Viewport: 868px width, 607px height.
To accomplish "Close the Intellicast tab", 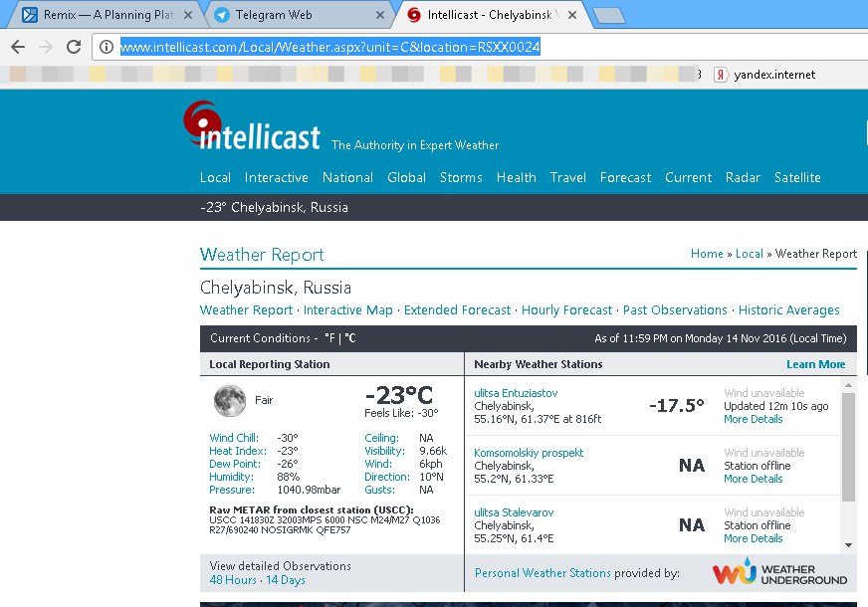I will 572,15.
